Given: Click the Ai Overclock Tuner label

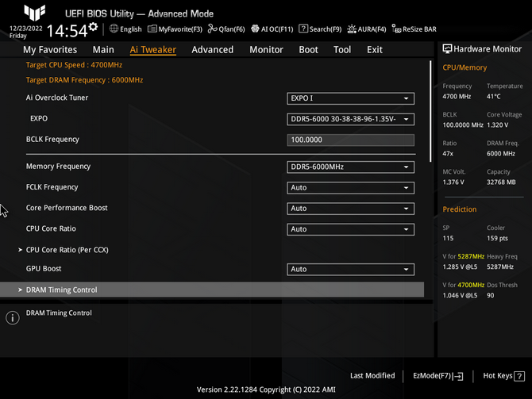Looking at the screenshot, I should [57, 98].
